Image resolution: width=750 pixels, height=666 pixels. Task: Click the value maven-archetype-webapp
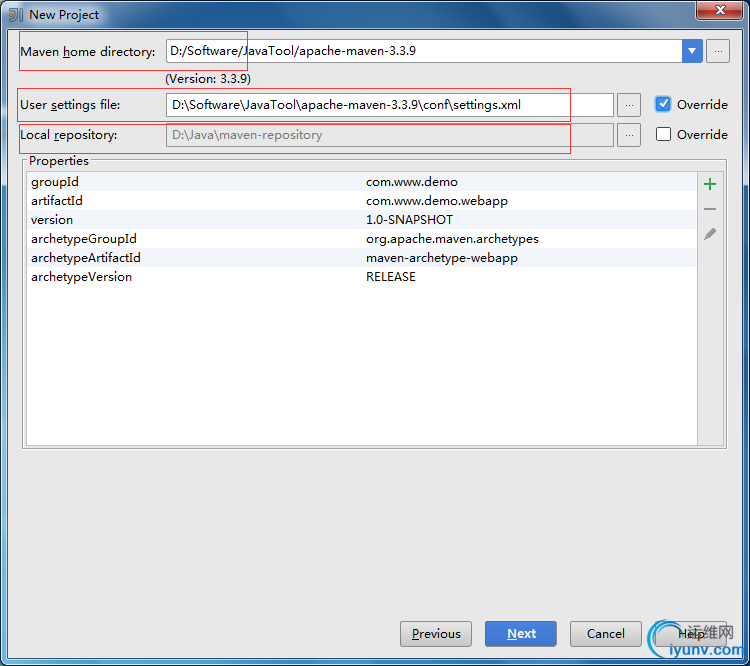click(x=441, y=258)
